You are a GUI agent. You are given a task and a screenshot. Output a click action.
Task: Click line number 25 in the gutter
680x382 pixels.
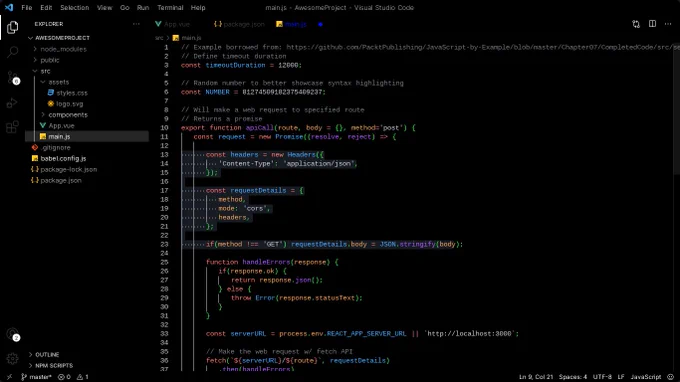(x=164, y=262)
